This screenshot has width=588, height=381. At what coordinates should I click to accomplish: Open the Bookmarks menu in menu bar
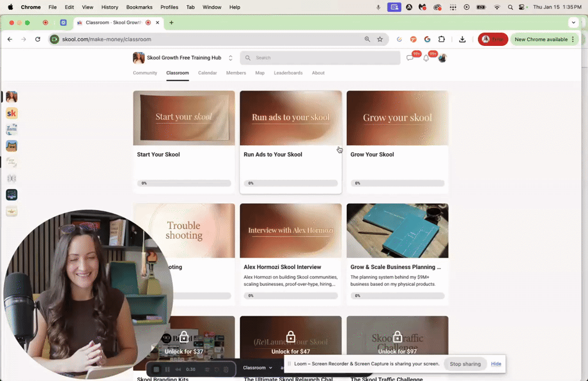pyautogui.click(x=139, y=7)
